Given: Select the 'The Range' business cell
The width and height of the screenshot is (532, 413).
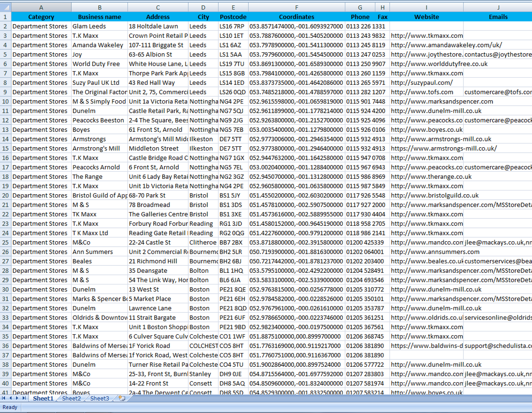Looking at the screenshot, I should pyautogui.click(x=99, y=177).
